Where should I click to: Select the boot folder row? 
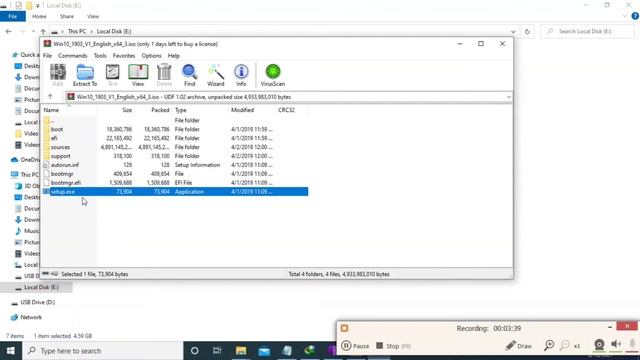(175, 129)
